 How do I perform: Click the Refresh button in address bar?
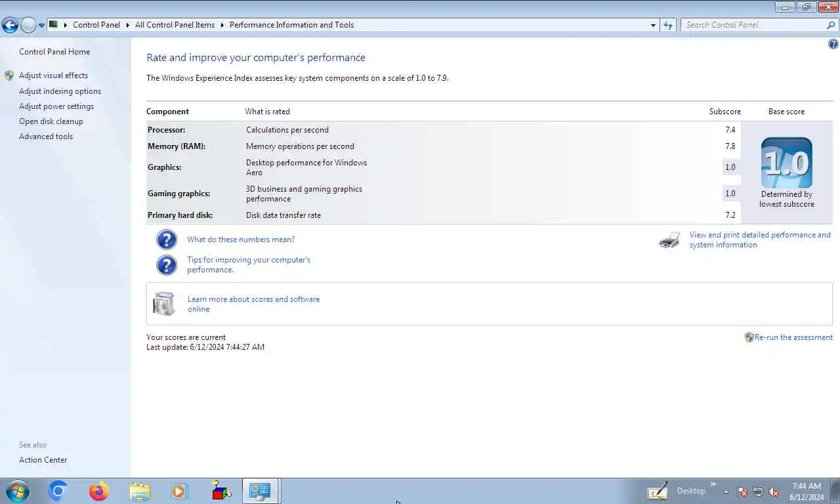(x=668, y=25)
